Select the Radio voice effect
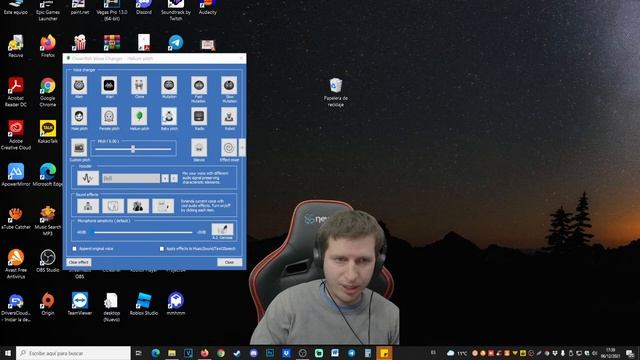Image resolution: width=640 pixels, height=360 pixels. coord(199,117)
